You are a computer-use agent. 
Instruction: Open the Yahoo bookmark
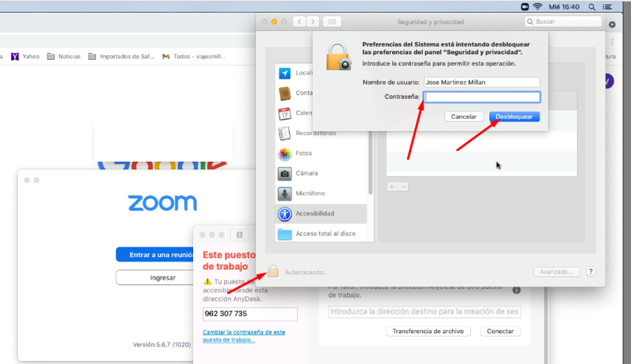coord(25,57)
